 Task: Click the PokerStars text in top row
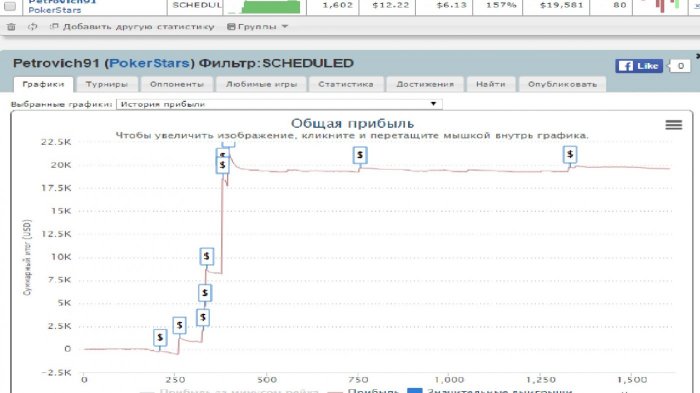[54, 10]
